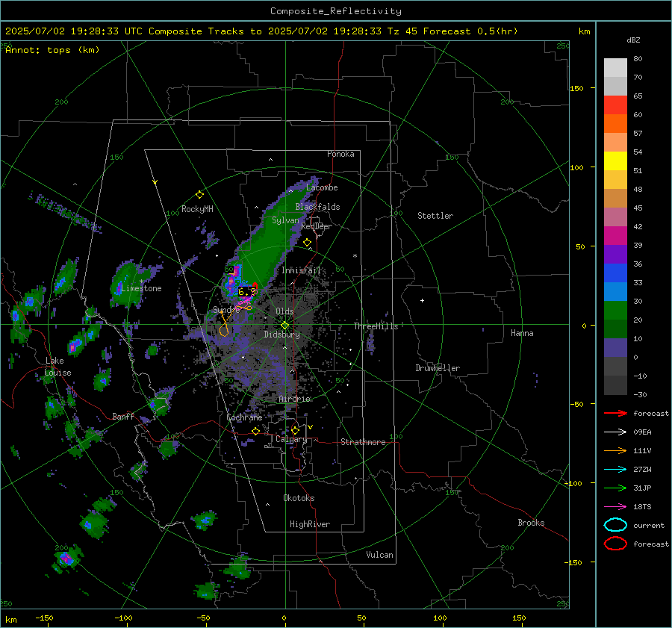Click the ThreeHills city label

pyautogui.click(x=376, y=326)
